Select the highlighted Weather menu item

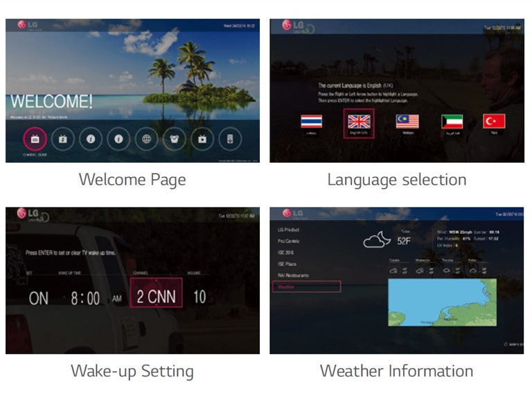point(307,286)
